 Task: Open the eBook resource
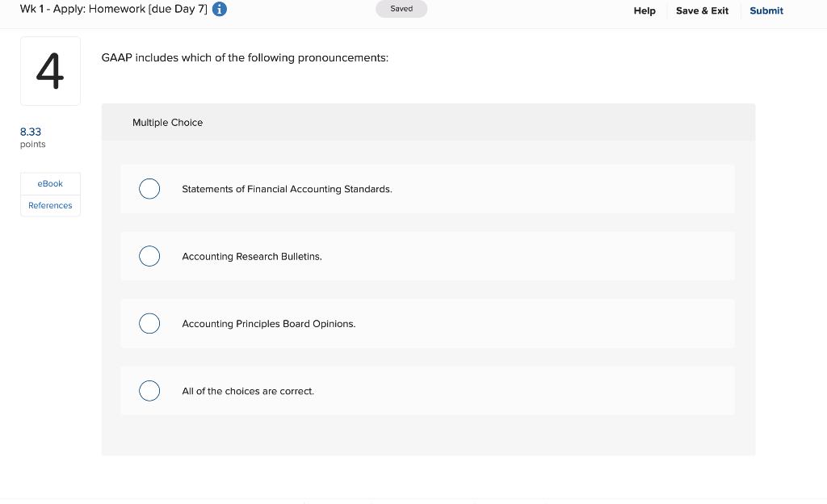tap(50, 183)
